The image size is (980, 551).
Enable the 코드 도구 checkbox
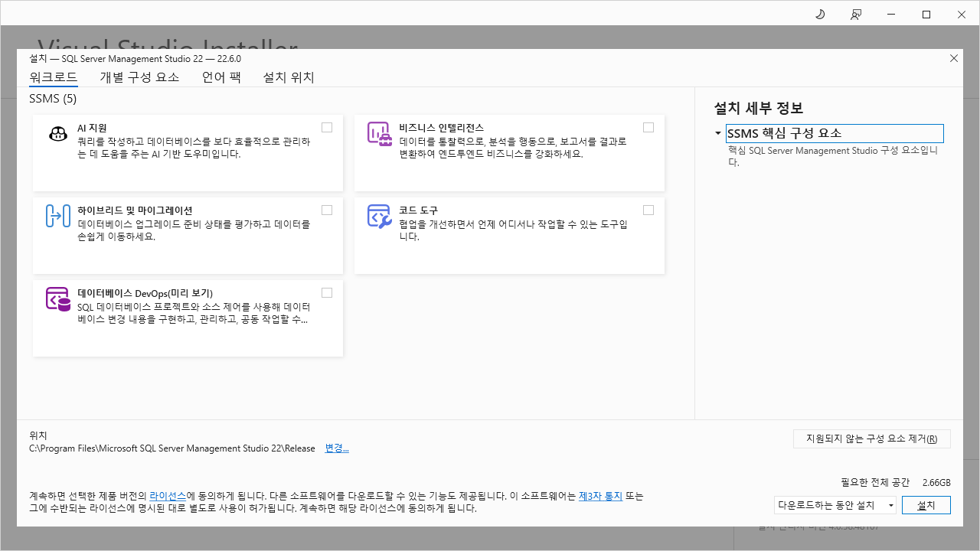click(x=648, y=210)
